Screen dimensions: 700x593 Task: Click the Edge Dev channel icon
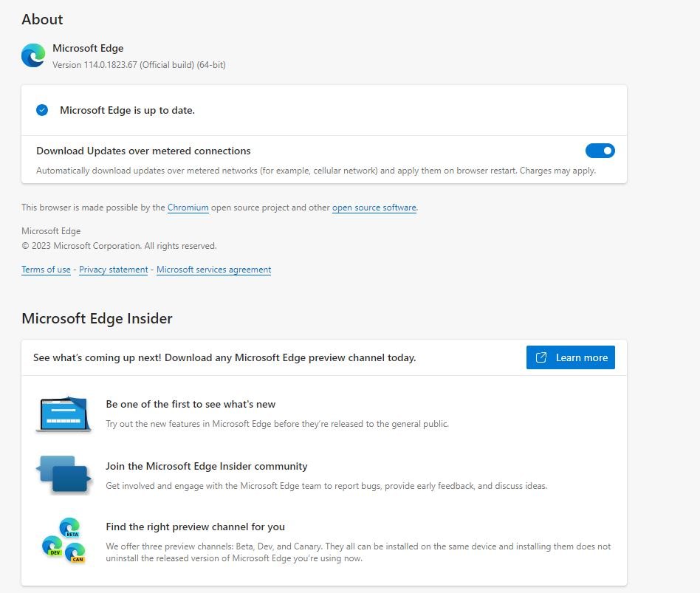[52, 545]
